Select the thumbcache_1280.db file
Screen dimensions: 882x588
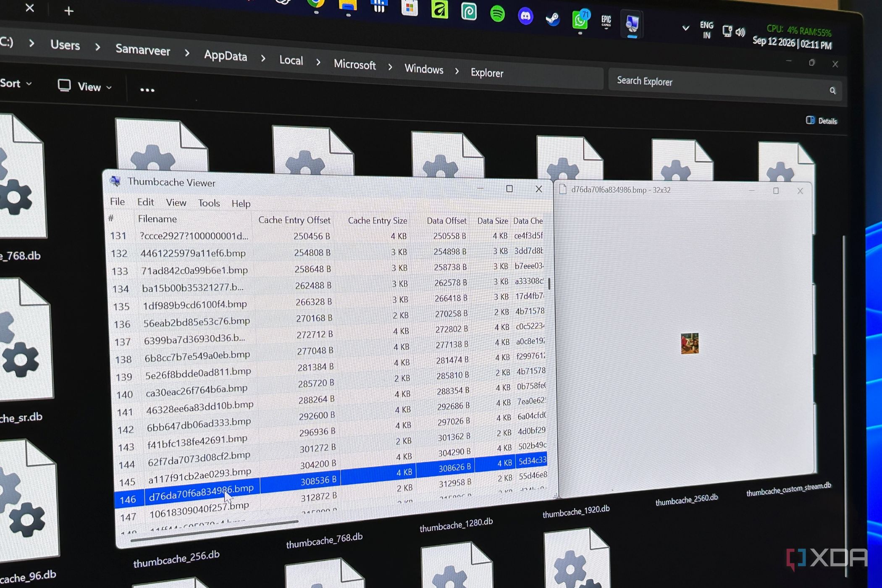coord(456,525)
